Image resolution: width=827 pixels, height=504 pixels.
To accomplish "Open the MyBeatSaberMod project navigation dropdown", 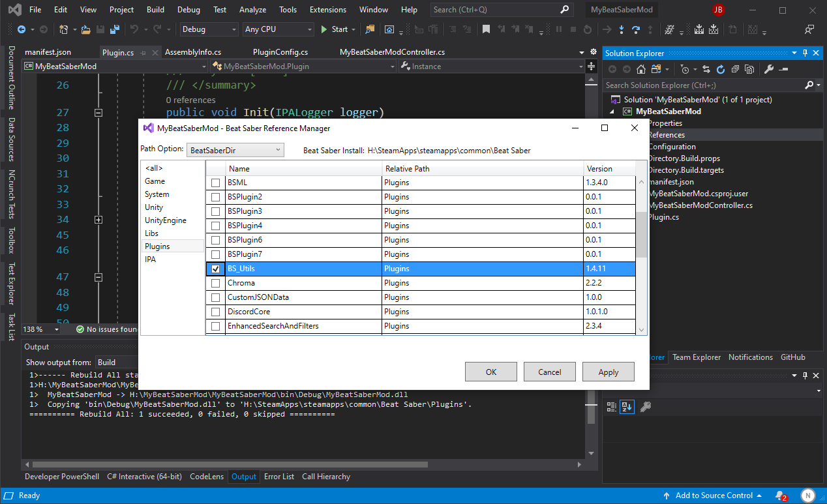I will tap(115, 66).
